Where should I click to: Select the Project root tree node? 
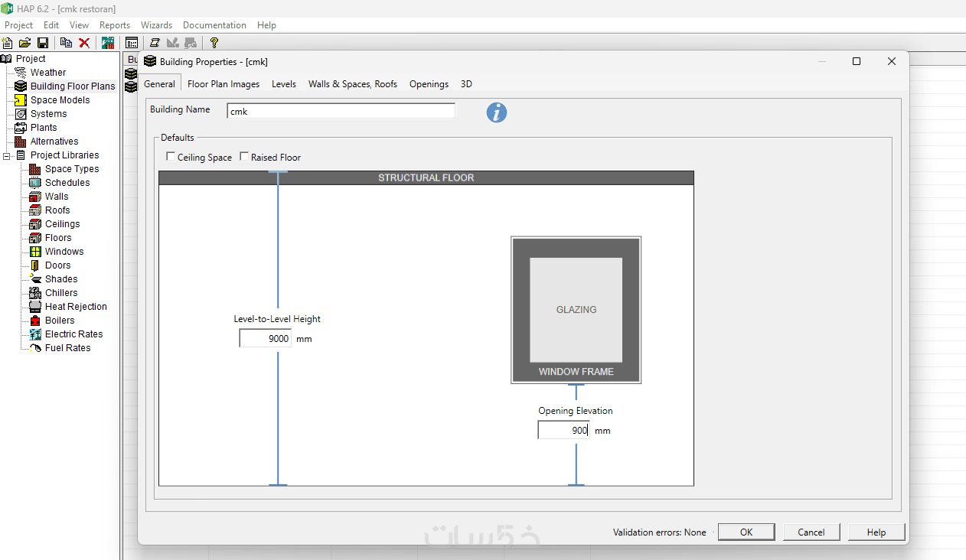click(x=31, y=59)
